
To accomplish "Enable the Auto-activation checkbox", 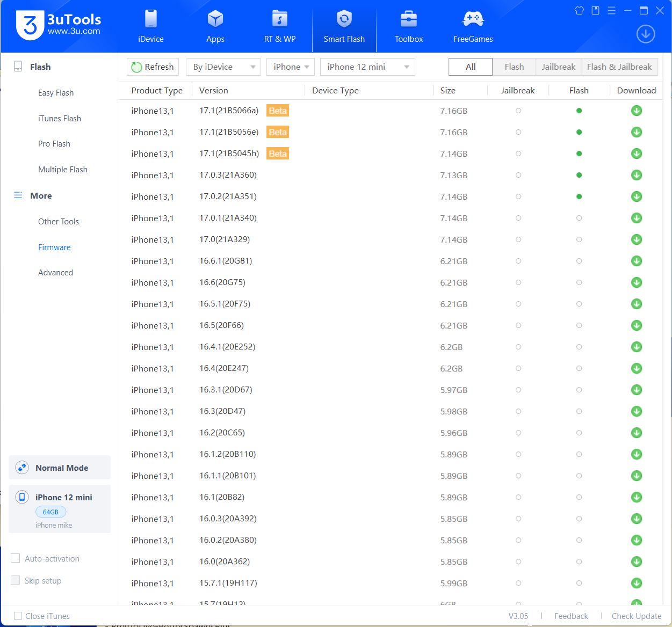I will coord(16,558).
